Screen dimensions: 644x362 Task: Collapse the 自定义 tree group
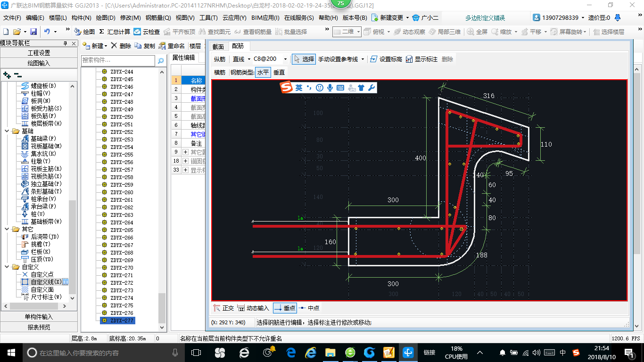7,267
